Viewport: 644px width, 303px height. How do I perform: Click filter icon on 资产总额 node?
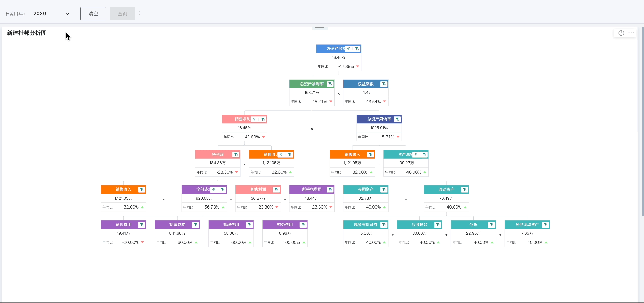424,154
